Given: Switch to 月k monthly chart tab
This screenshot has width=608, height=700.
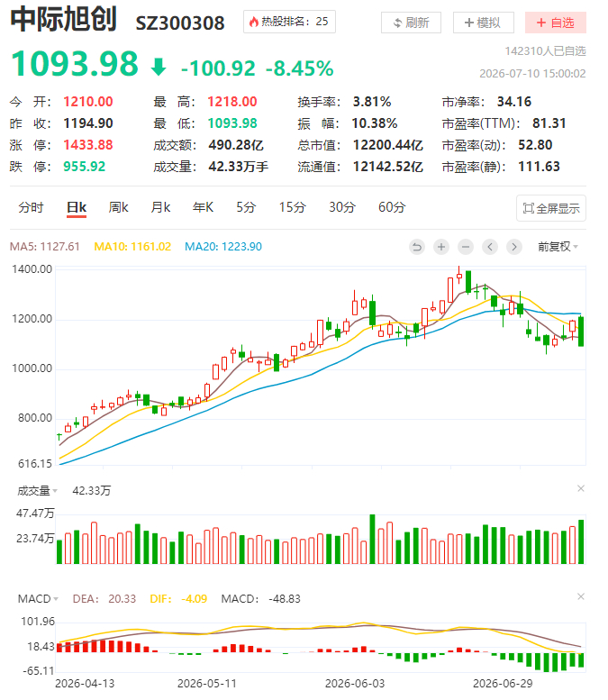Looking at the screenshot, I should (x=160, y=207).
